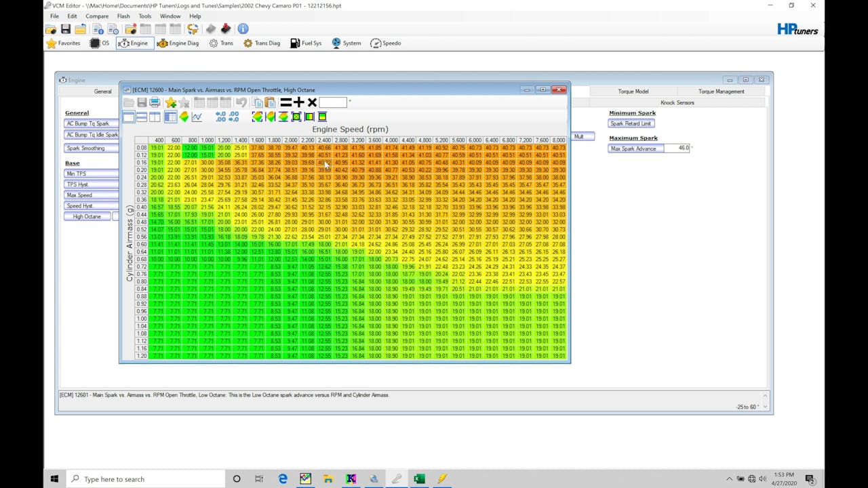Image resolution: width=868 pixels, height=488 pixels.
Task: Click the Paste icon
Action: (x=270, y=102)
